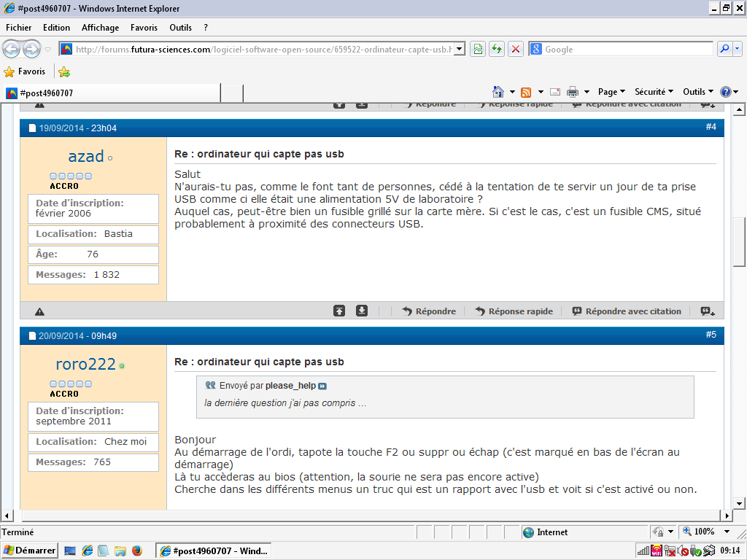Image resolution: width=747 pixels, height=560 pixels.
Task: Go to the Home page icon
Action: [498, 91]
